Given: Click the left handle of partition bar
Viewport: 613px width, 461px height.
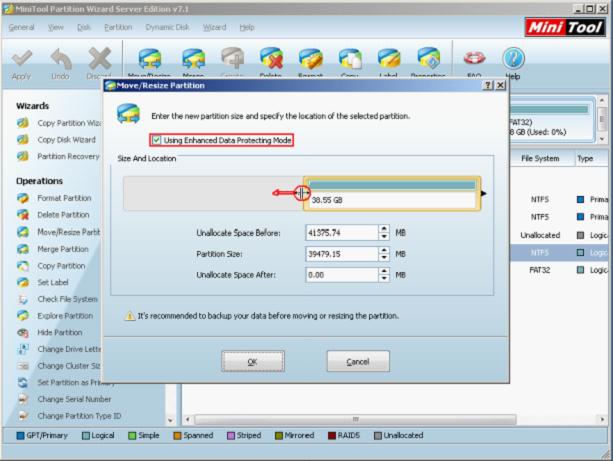Looking at the screenshot, I should click(x=302, y=193).
